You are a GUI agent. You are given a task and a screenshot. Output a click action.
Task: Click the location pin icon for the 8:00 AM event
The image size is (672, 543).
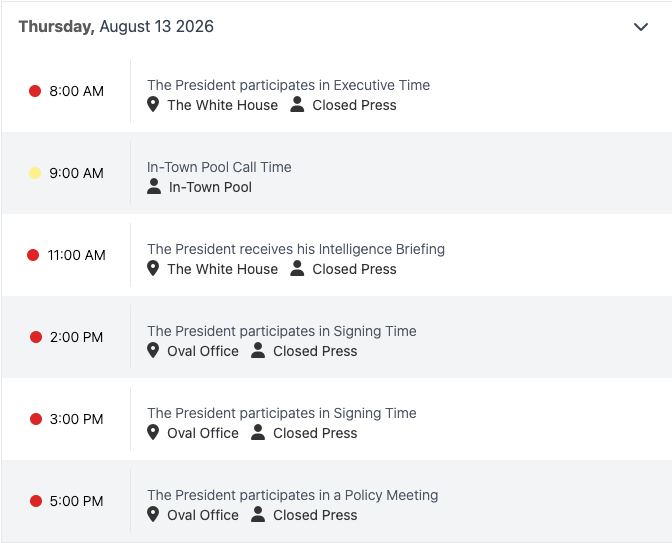tap(153, 105)
